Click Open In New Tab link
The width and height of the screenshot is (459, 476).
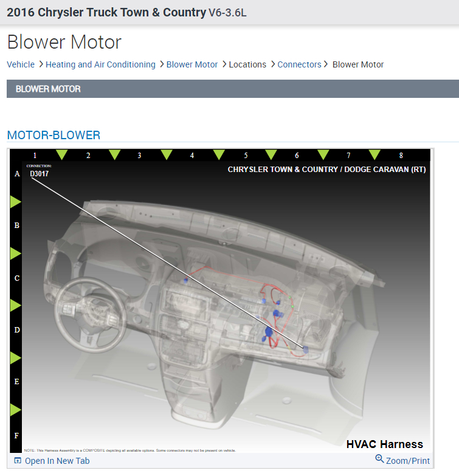(x=57, y=461)
